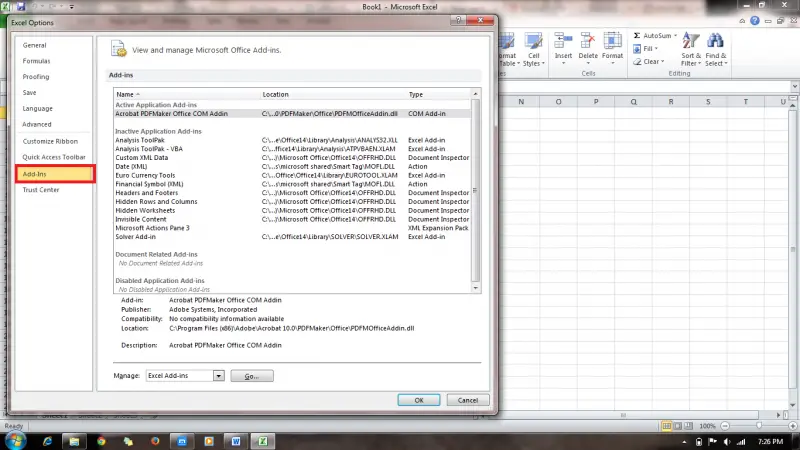Viewport: 800px width, 450px height.
Task: Open the Insert cells dropdown arrow
Action: 563,63
